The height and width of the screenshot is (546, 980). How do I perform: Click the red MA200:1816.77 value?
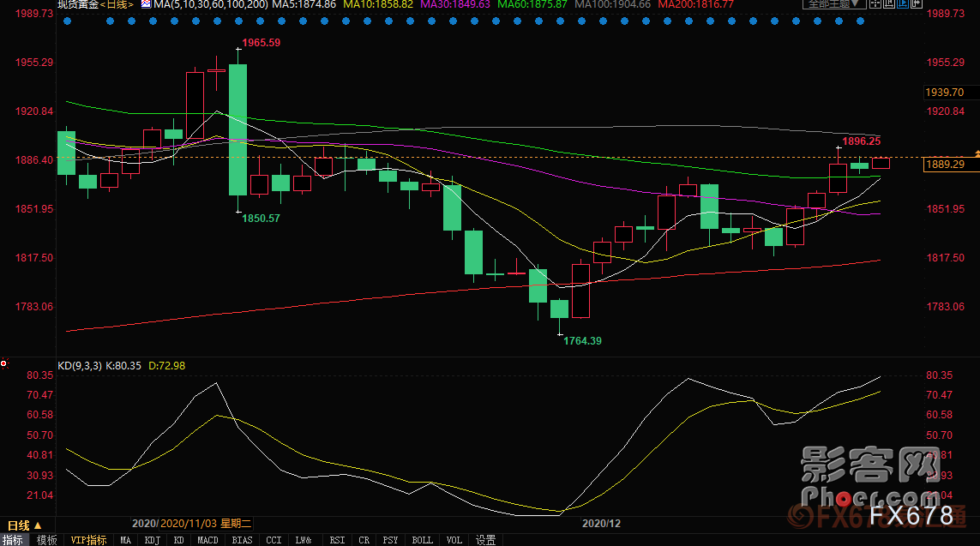pyautogui.click(x=695, y=4)
